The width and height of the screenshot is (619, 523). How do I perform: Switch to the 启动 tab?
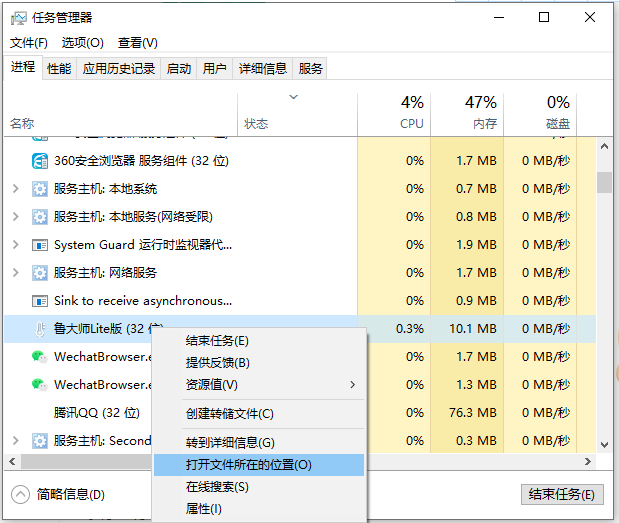tap(179, 68)
